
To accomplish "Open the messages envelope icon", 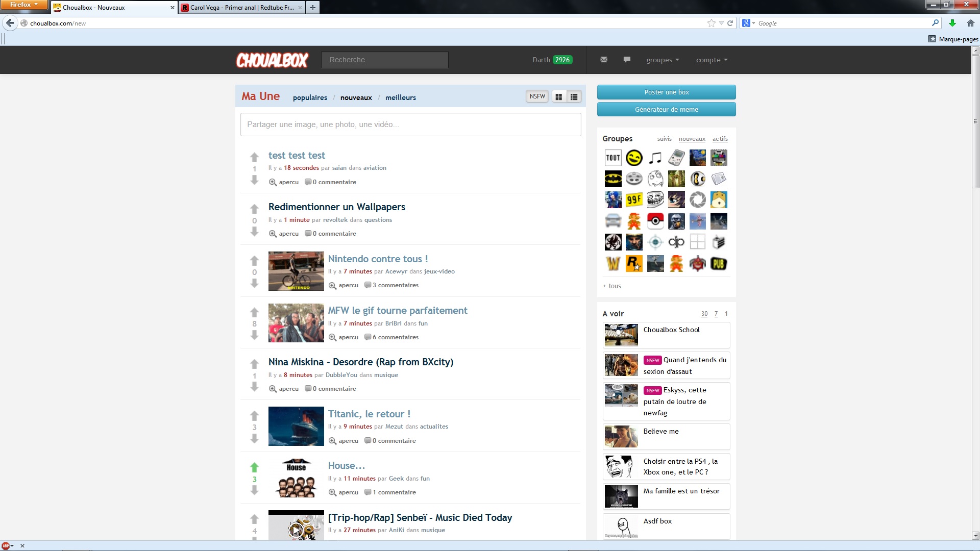I will pyautogui.click(x=604, y=60).
